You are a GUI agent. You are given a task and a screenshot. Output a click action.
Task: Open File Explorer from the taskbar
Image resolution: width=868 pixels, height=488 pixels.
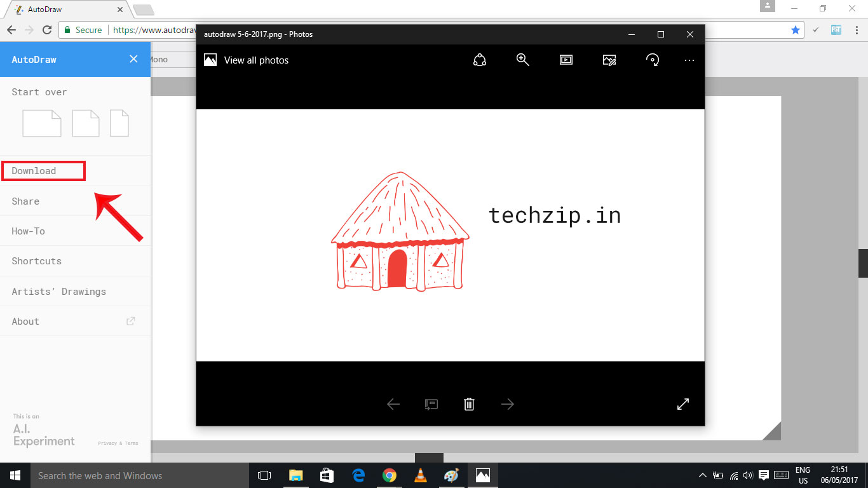tap(295, 475)
